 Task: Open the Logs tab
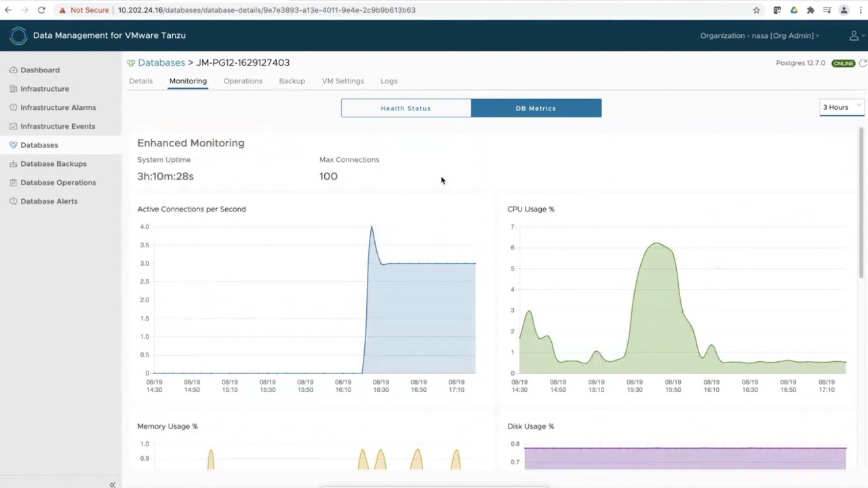389,81
